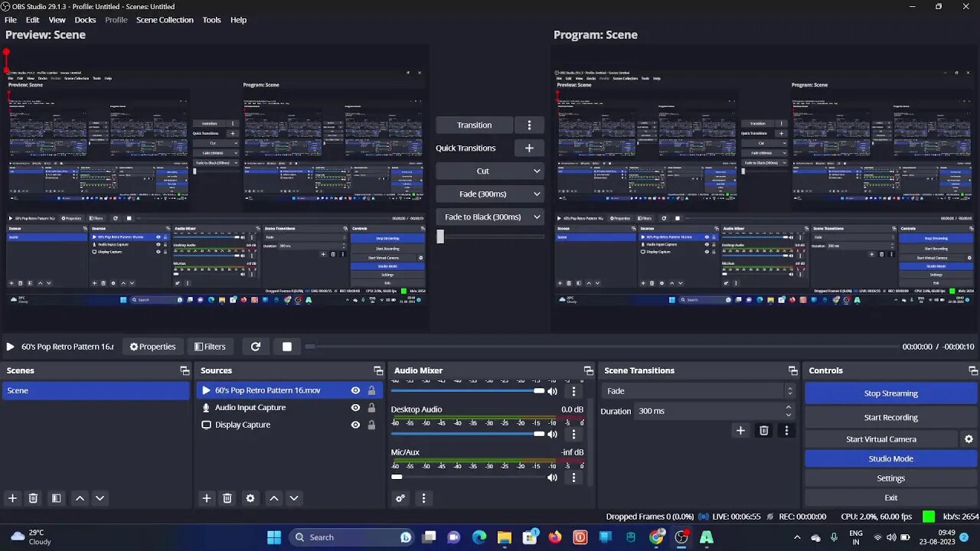Lock the 60's Pop Retro Pattern 16.mov source
The height and width of the screenshot is (551, 980).
click(371, 390)
